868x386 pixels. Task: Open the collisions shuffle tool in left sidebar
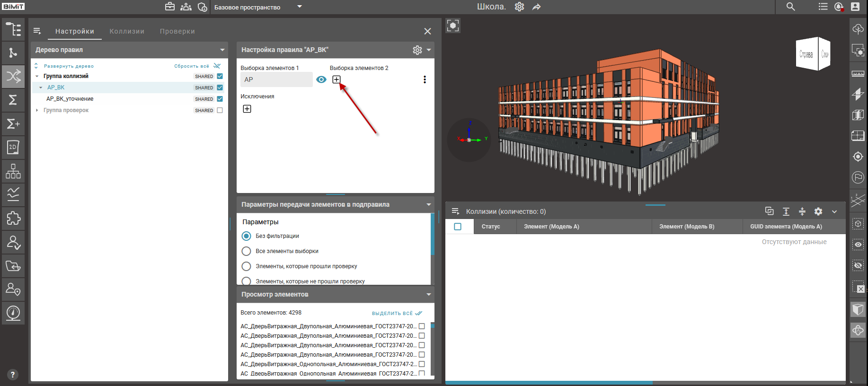click(x=13, y=76)
